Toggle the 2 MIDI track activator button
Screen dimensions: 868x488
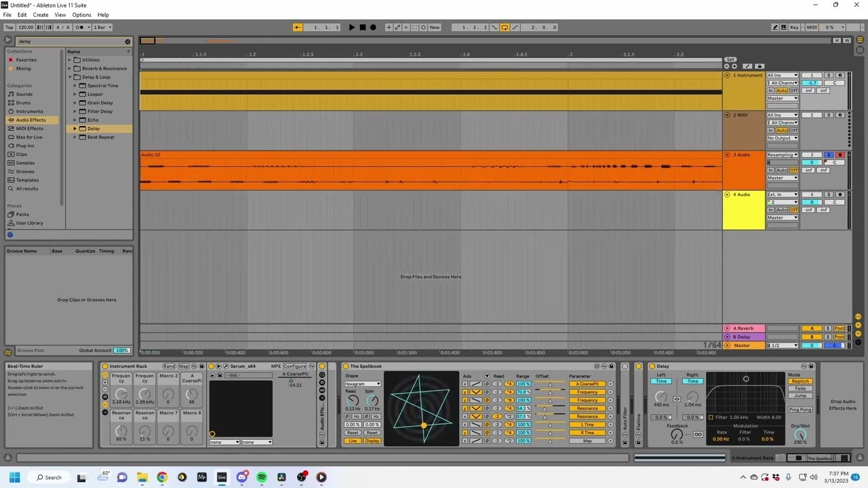[x=812, y=115]
